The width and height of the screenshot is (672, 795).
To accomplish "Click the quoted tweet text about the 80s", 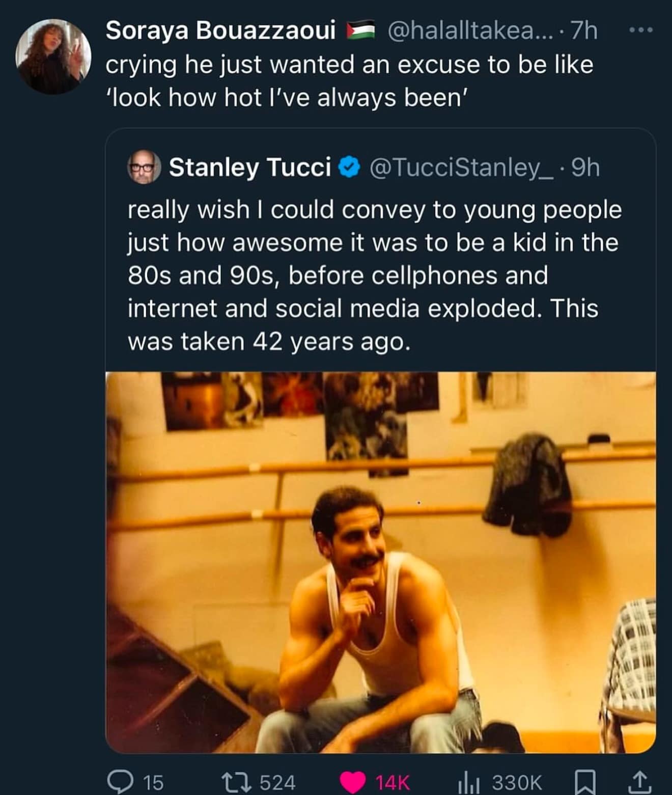I will (374, 275).
